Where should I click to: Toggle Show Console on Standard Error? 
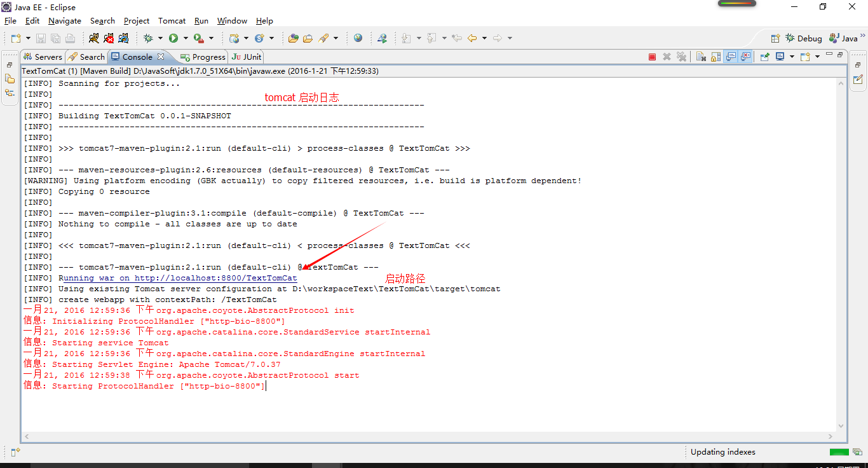tap(745, 57)
